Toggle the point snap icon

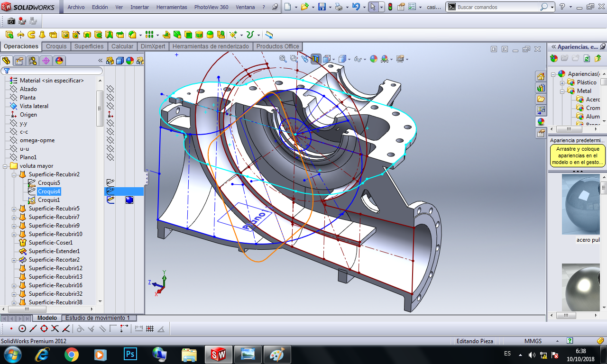[11, 328]
